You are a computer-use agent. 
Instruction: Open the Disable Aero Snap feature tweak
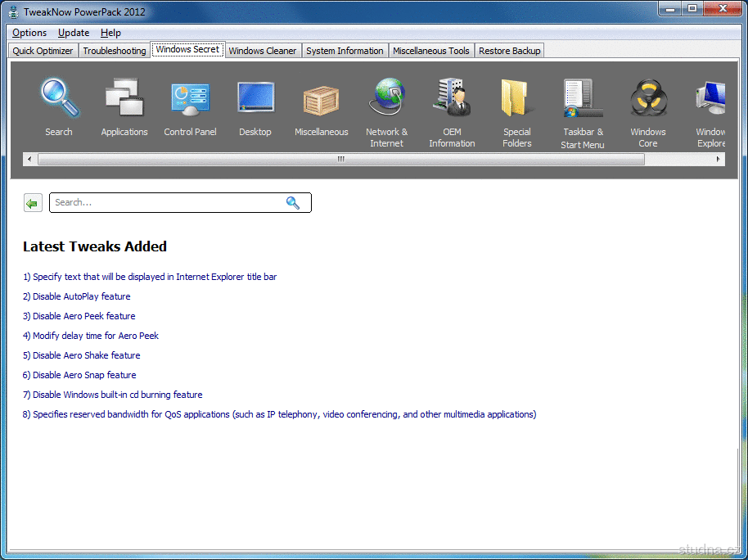[x=79, y=375]
